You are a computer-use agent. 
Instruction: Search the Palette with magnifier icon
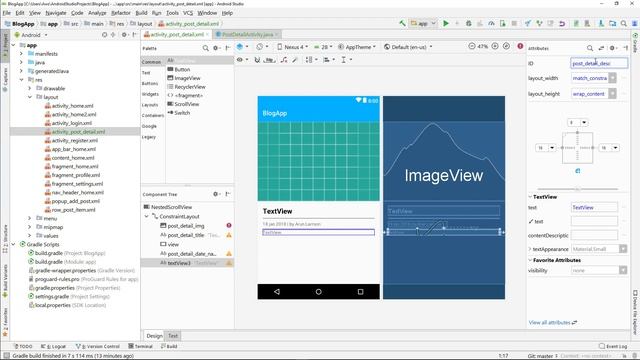(x=205, y=48)
